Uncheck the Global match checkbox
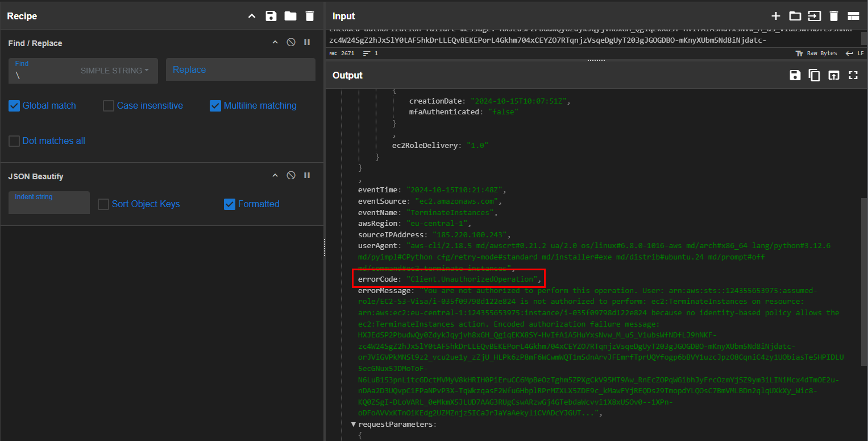The width and height of the screenshot is (868, 441). [14, 106]
